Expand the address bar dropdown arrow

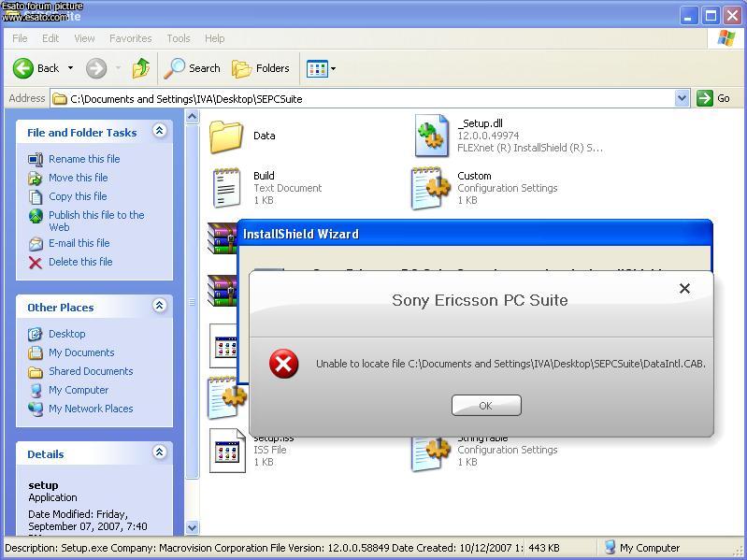682,98
